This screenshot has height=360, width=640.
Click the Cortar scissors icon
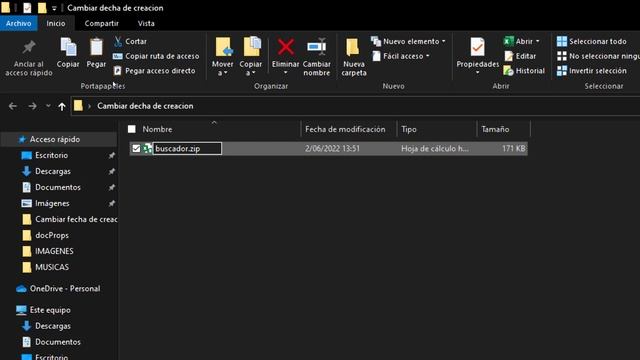click(118, 41)
